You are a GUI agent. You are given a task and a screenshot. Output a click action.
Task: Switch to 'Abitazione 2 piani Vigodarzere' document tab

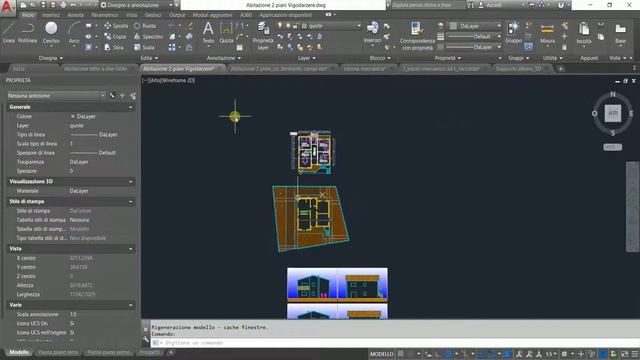(178, 69)
